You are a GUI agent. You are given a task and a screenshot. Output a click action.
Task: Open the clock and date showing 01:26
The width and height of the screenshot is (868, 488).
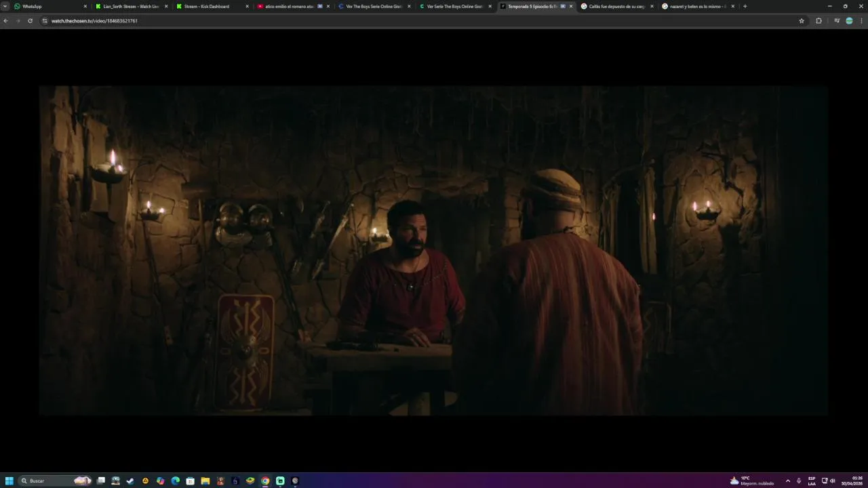point(852,481)
